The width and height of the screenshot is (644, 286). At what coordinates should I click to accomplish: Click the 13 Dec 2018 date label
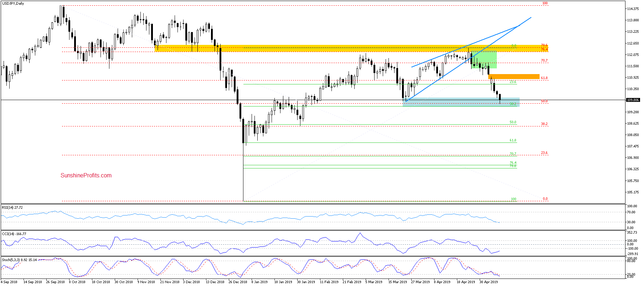[x=215, y=282]
